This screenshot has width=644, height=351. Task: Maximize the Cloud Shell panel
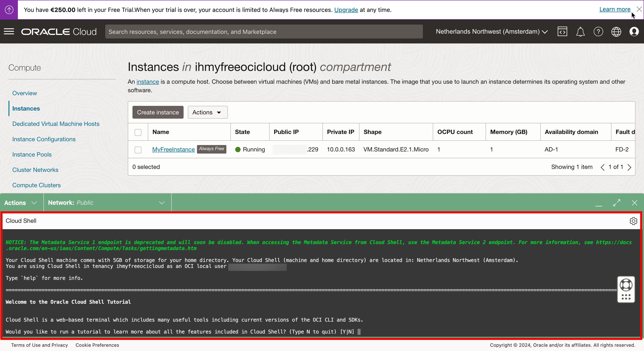point(617,203)
